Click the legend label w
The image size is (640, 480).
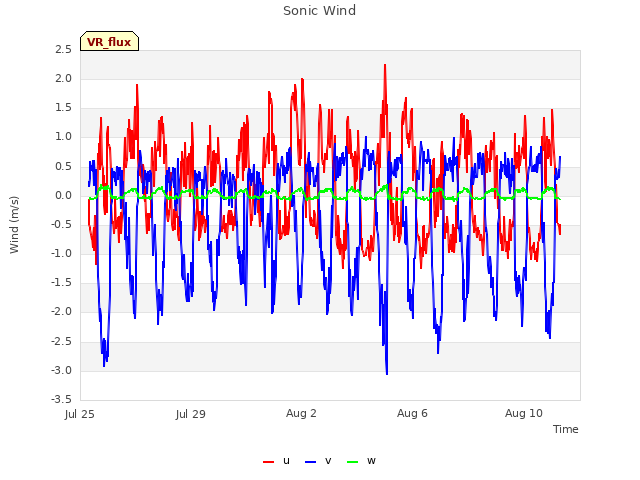click(371, 461)
